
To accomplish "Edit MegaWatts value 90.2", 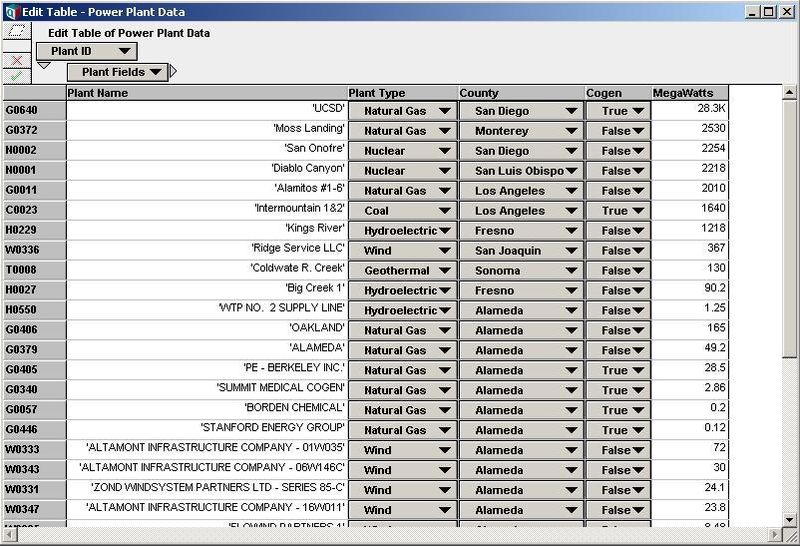I will point(690,289).
